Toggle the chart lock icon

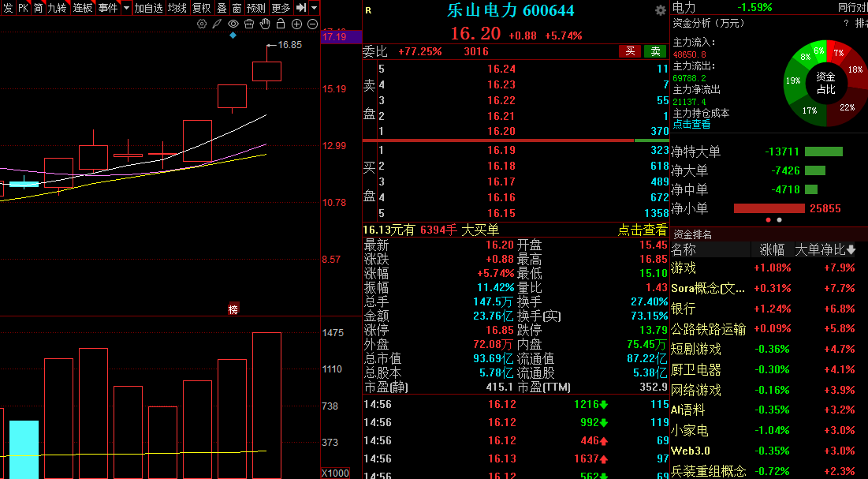click(x=281, y=24)
